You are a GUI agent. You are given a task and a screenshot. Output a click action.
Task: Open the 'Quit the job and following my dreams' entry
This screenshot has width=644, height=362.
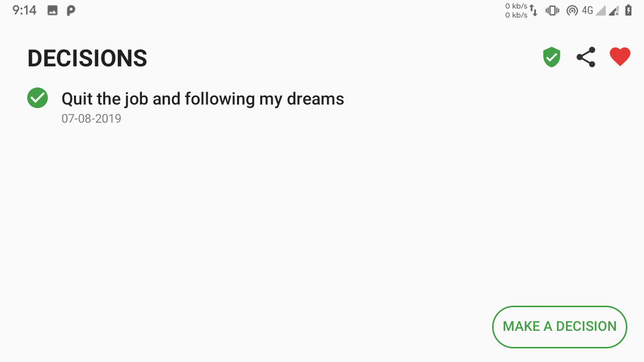(x=203, y=99)
